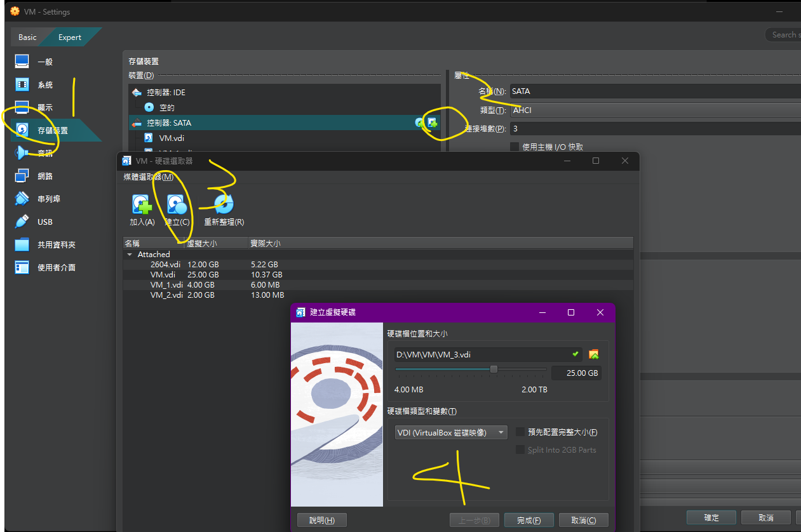Screen dimensions: 801x532
Task: Click the 加入(A) add disk icon
Action: (x=142, y=204)
